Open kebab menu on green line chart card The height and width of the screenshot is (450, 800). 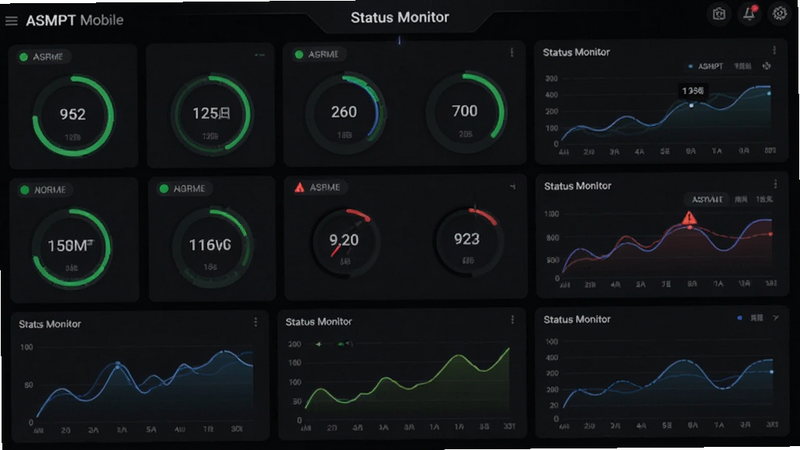tap(512, 319)
